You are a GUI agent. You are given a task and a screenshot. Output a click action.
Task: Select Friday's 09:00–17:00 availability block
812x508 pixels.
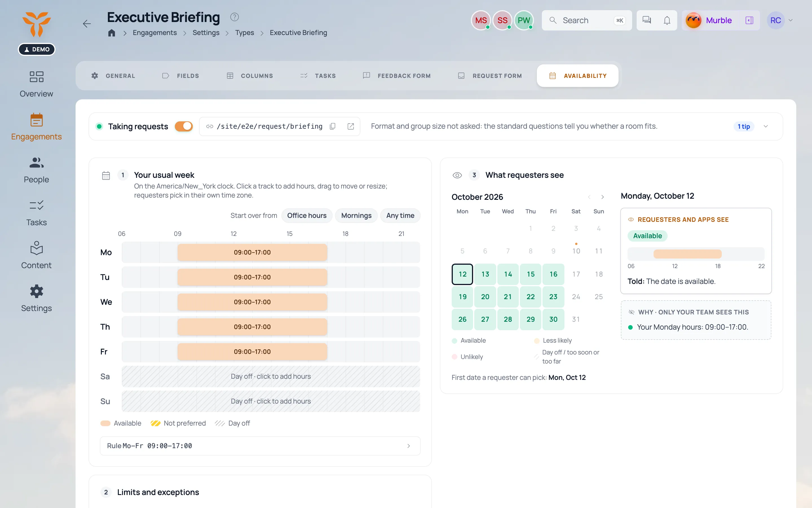click(252, 352)
